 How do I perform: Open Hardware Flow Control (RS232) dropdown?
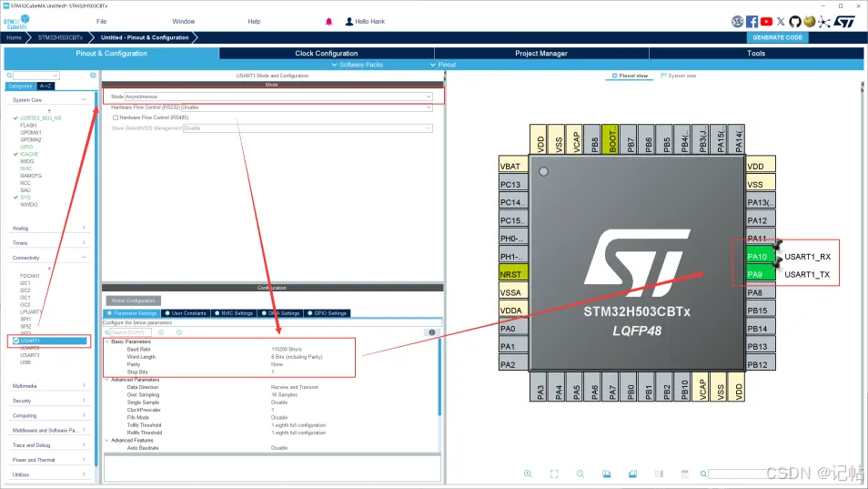coord(307,107)
